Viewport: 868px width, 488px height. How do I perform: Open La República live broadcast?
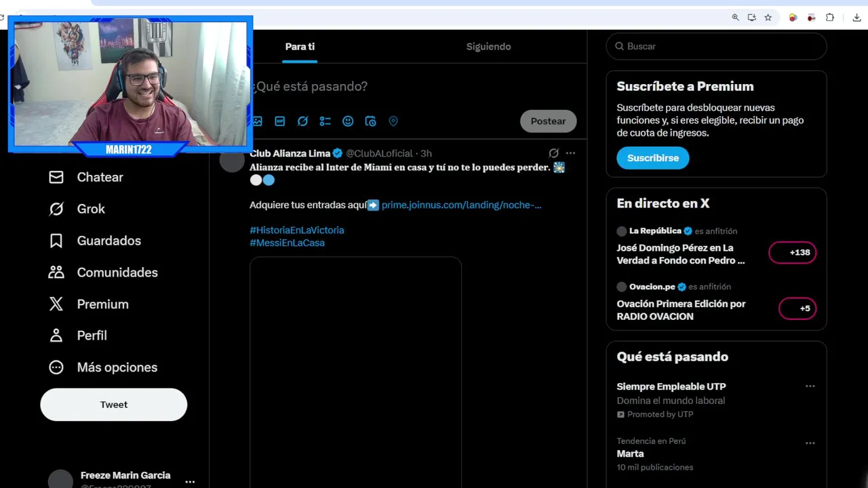click(681, 254)
